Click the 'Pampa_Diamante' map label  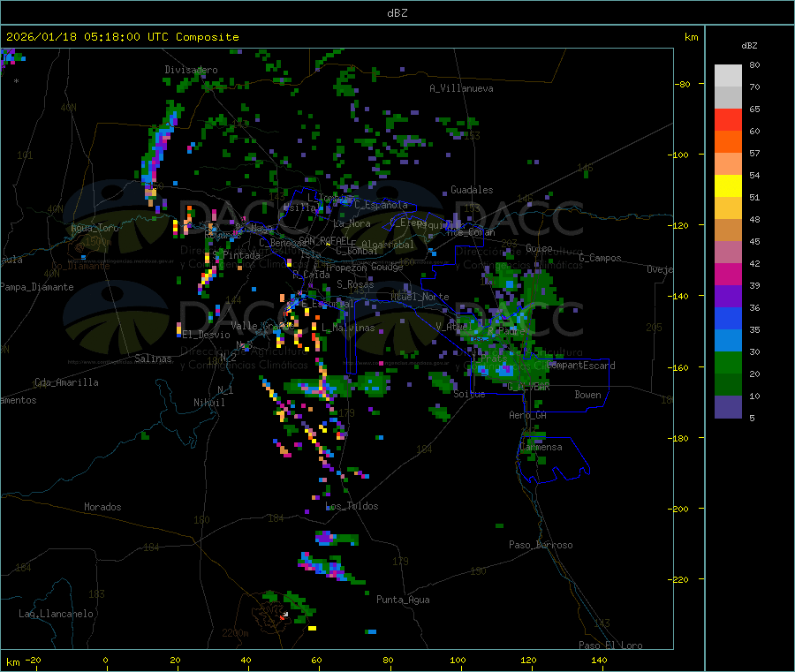pos(36,287)
